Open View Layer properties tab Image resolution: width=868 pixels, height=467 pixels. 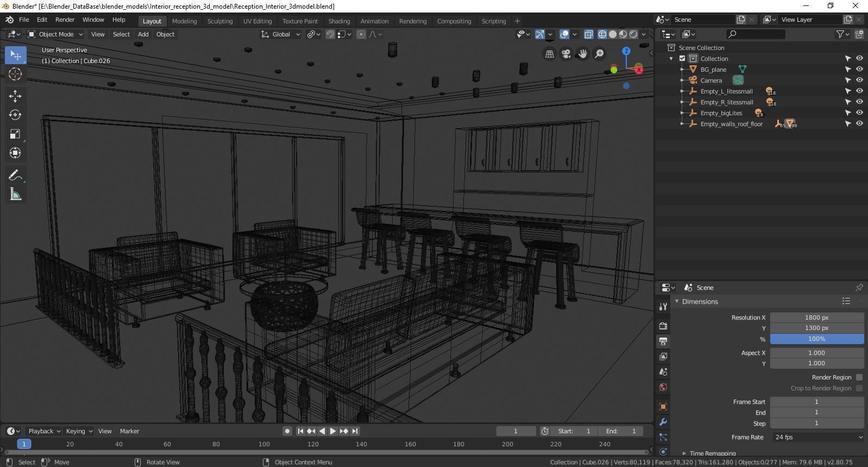point(663,357)
